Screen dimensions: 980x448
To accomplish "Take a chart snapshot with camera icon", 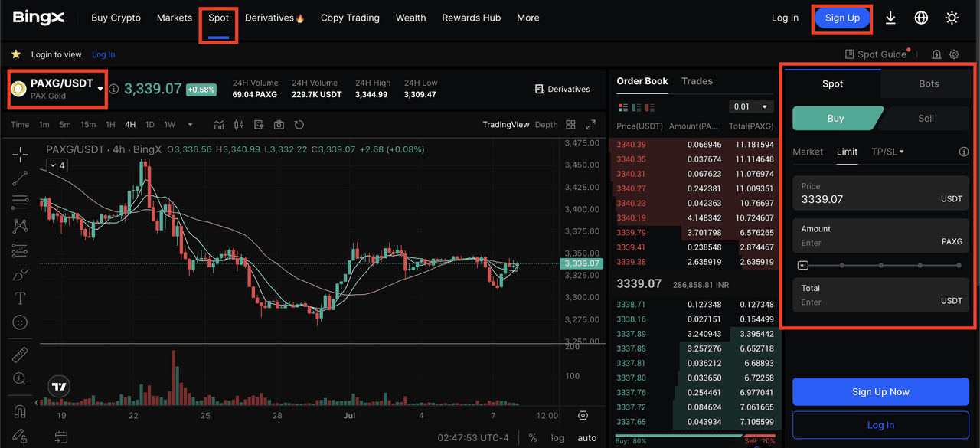I will click(x=279, y=125).
